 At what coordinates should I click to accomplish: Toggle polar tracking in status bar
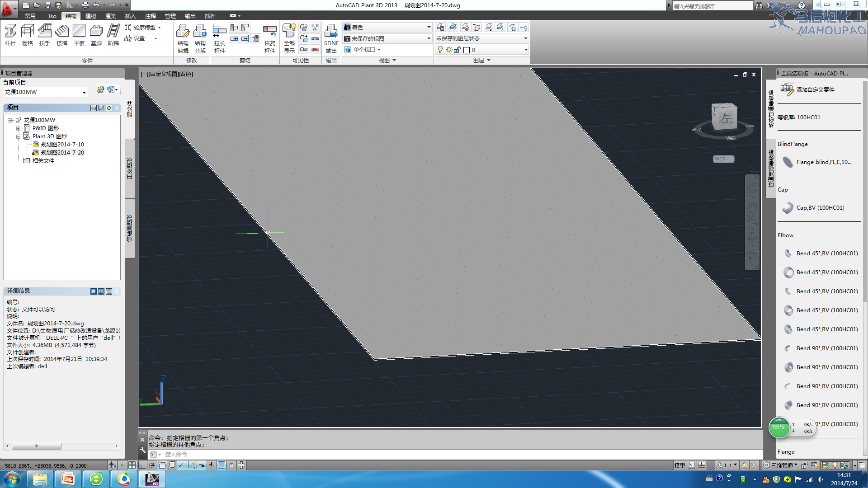click(152, 465)
